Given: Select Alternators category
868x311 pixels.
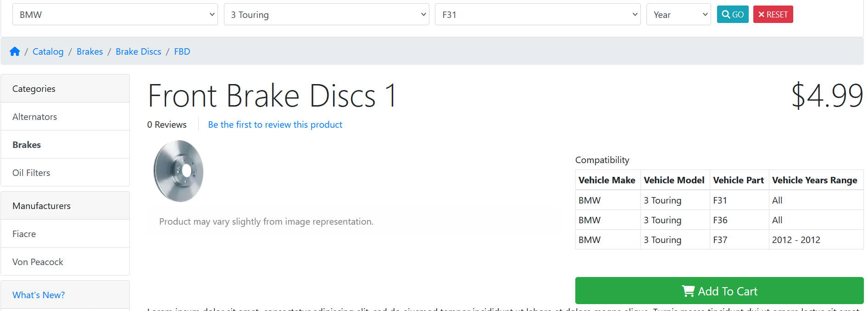Looking at the screenshot, I should (x=65, y=117).
